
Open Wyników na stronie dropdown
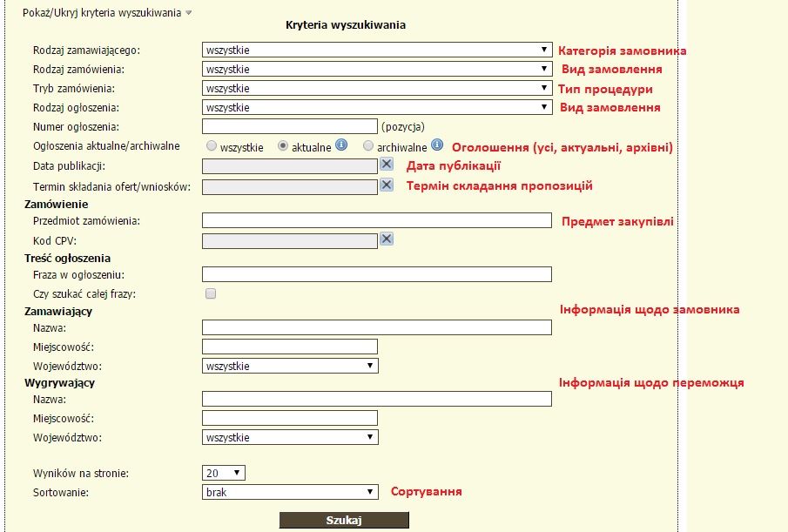pos(223,473)
